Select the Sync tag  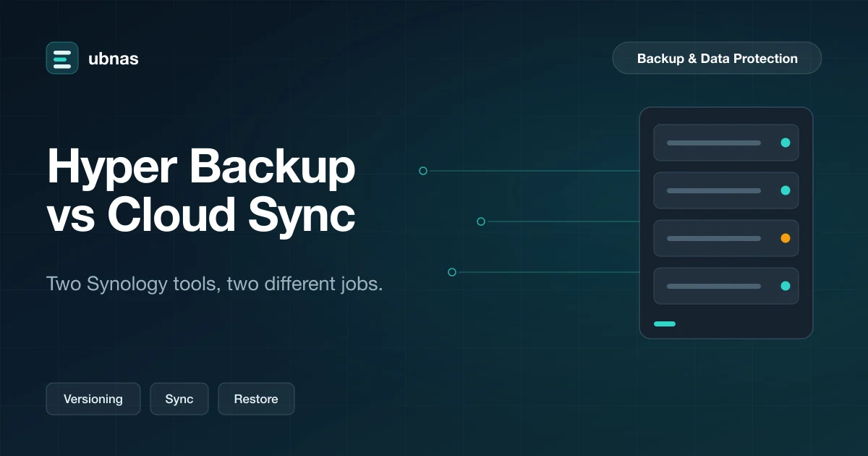[x=179, y=399]
